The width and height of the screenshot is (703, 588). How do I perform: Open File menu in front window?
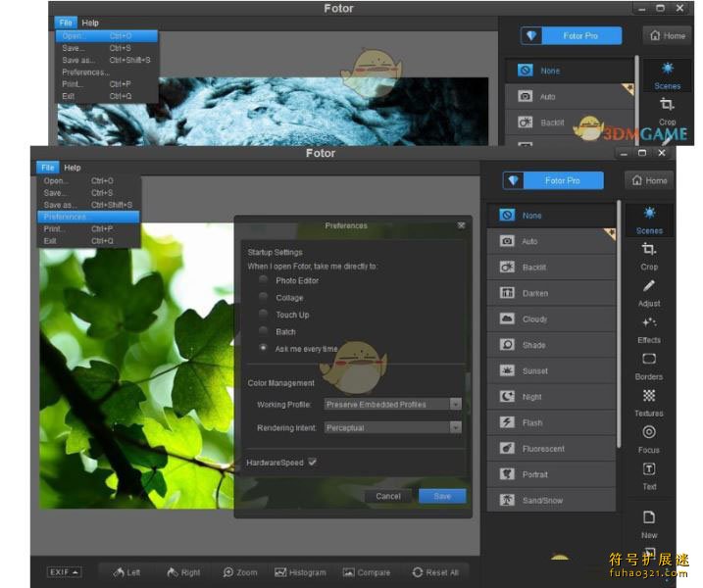coord(47,168)
